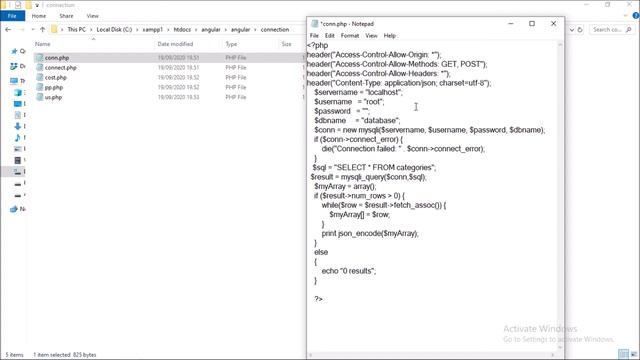Open address bar history dropdown chevron
The image size is (640, 360).
point(572,30)
